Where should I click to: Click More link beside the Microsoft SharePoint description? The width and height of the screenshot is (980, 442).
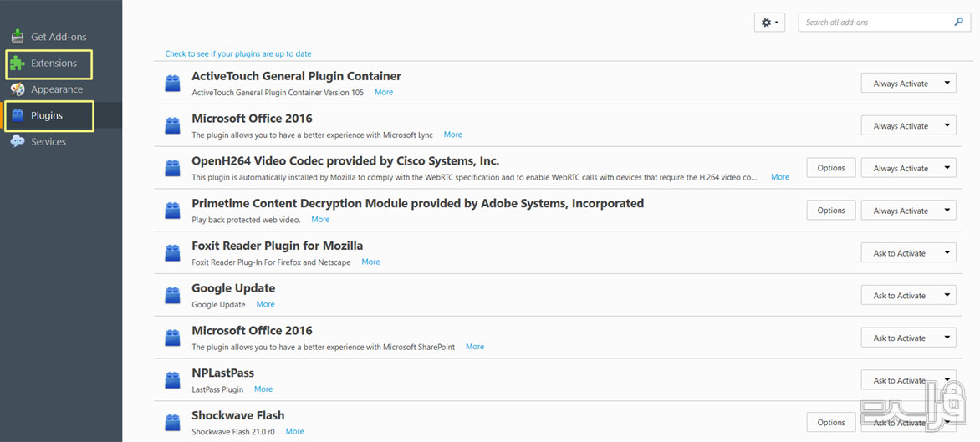click(474, 347)
